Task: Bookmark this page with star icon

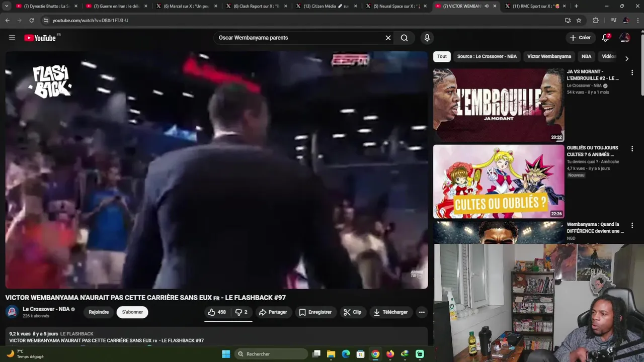Action: tap(579, 20)
